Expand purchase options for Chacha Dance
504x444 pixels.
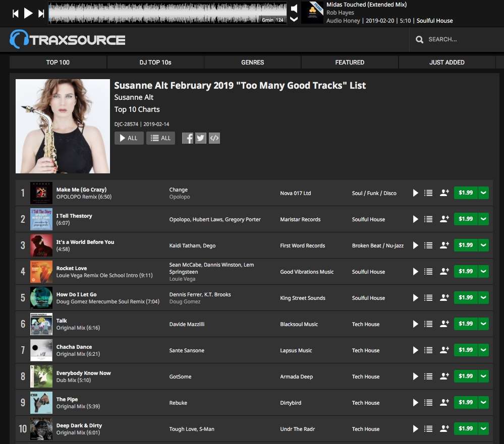[483, 350]
